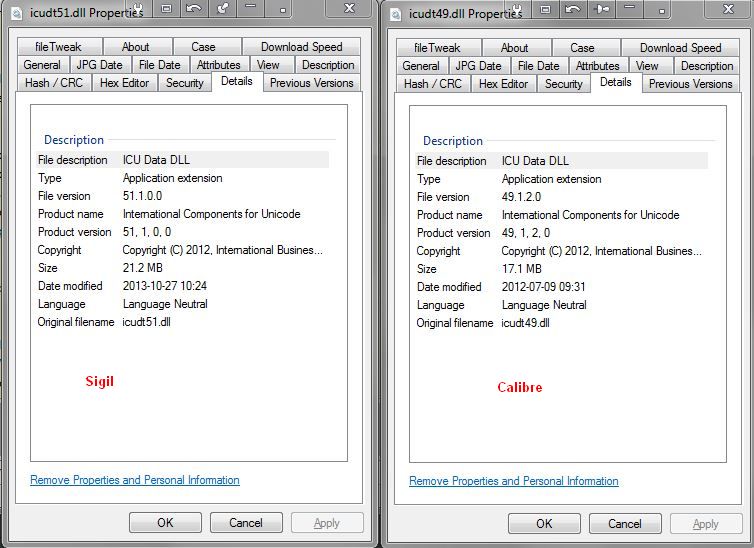Click pushpin icon in icudt51.dll title bar
The height and width of the screenshot is (548, 754).
223,8
